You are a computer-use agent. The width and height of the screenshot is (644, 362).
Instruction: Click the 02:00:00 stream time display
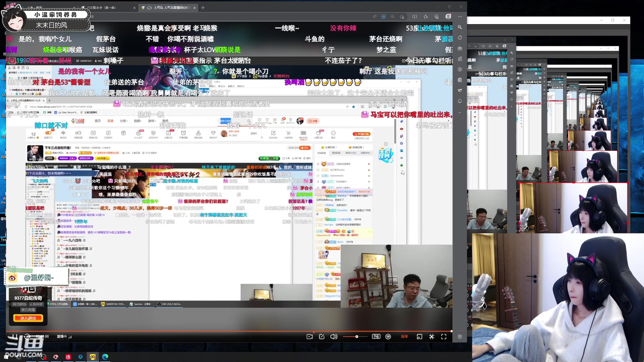tap(42, 337)
